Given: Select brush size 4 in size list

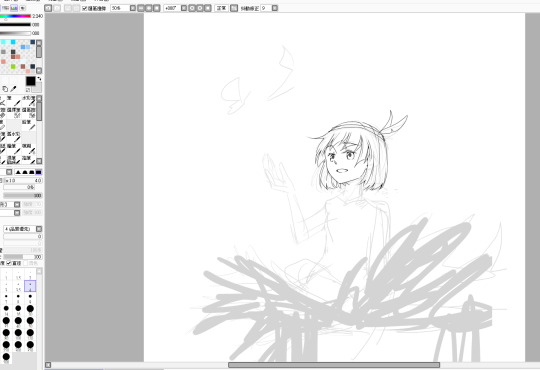Looking at the screenshot, I should (x=30, y=286).
